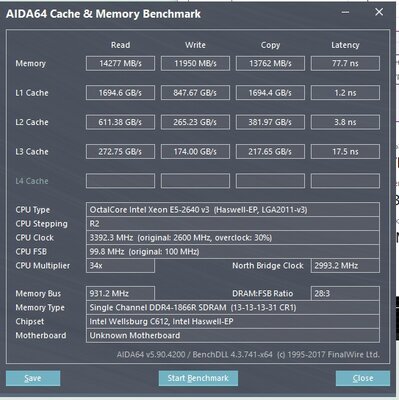The height and width of the screenshot is (400, 399).
Task: Select the Memory Read value field
Action: [x=120, y=63]
